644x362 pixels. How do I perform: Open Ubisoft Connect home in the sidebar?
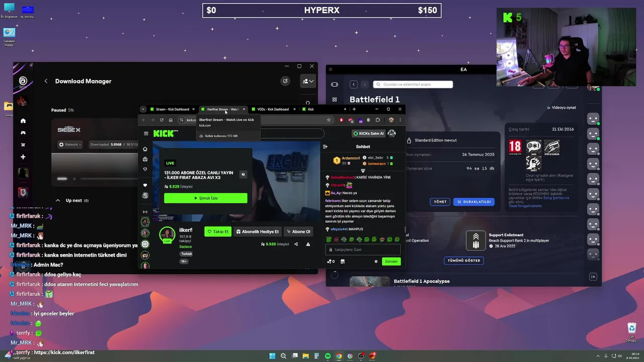23,121
